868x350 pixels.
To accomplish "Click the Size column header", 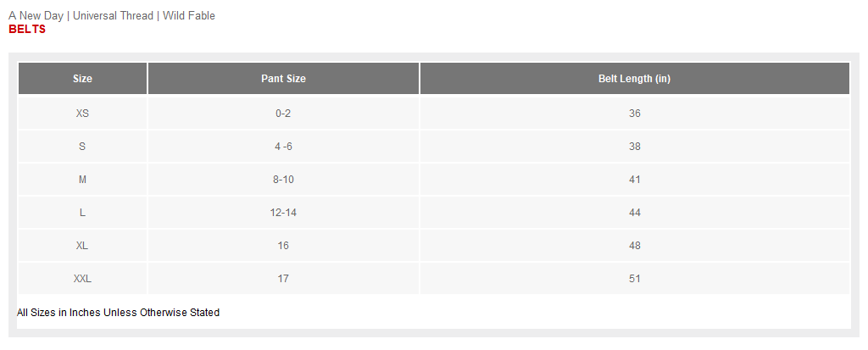I will (82, 79).
